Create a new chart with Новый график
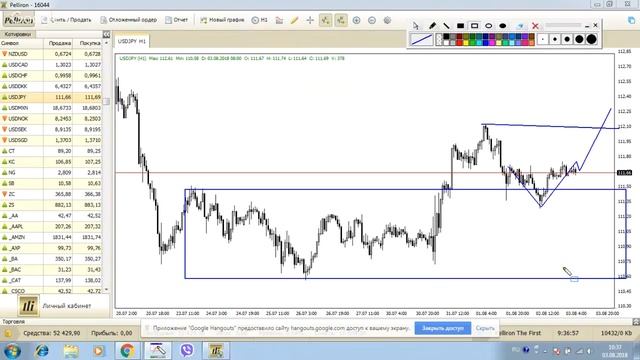 pos(222,20)
